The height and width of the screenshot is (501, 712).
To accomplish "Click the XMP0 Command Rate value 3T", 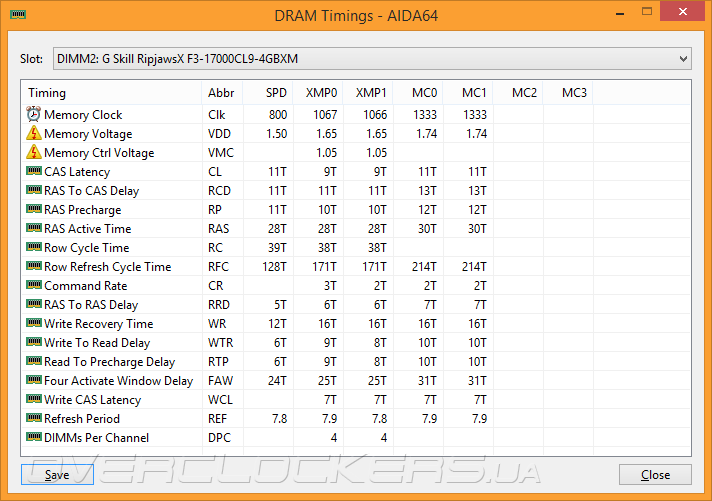I will click(330, 286).
